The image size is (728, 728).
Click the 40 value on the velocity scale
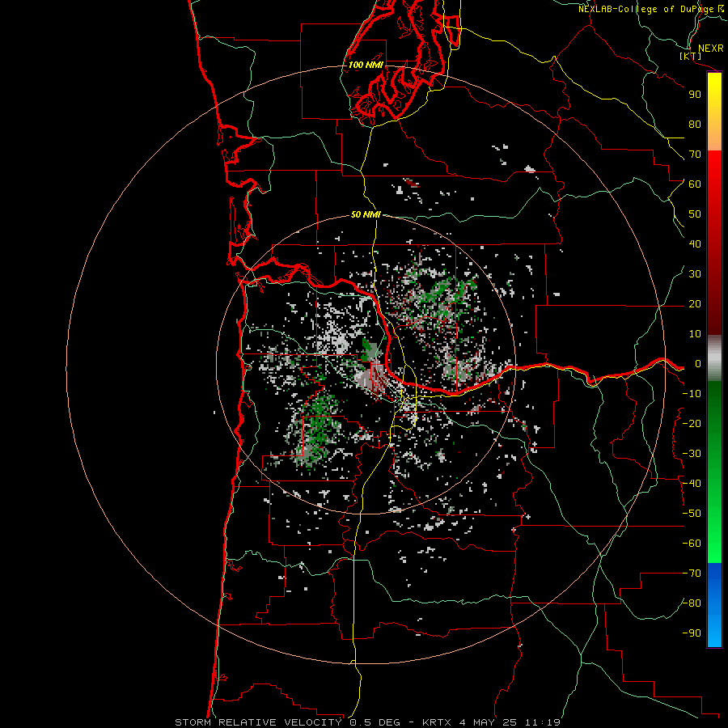[695, 244]
